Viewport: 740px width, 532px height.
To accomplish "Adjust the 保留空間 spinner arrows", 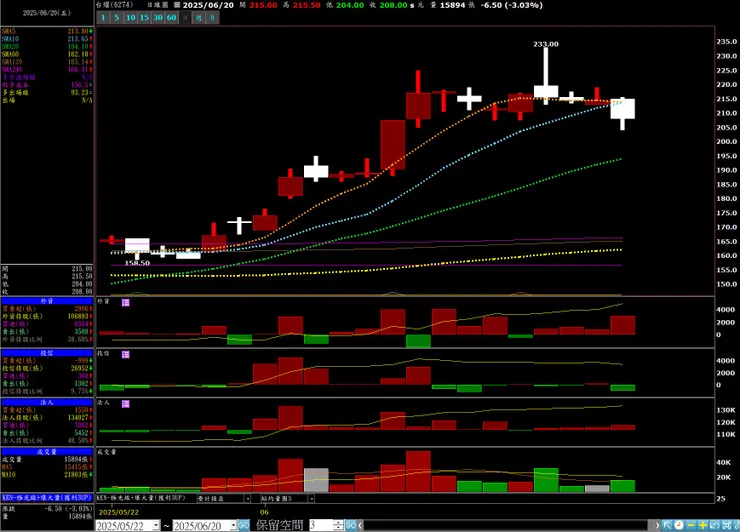I will 338,525.
